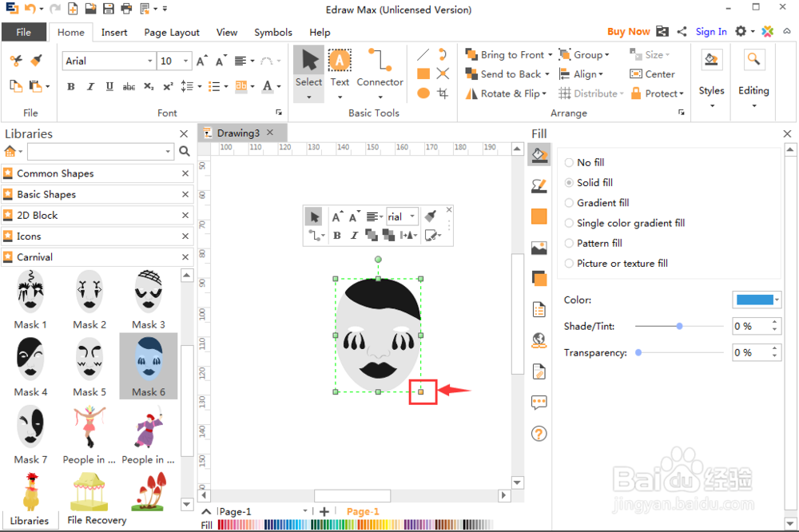Select the Text tool

[x=340, y=69]
